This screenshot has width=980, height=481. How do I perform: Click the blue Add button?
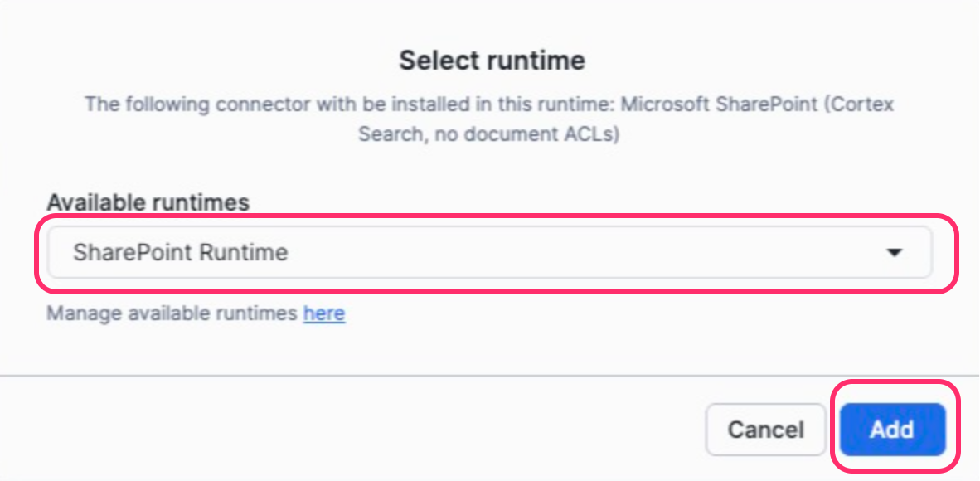pos(892,430)
